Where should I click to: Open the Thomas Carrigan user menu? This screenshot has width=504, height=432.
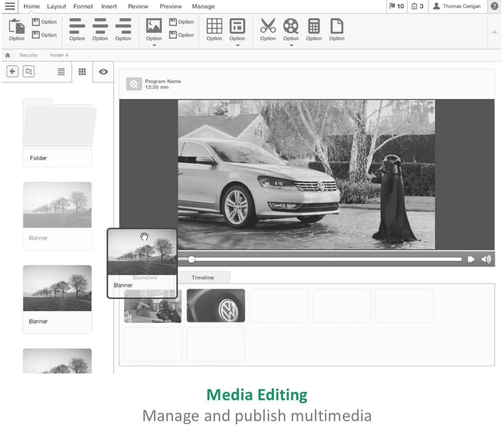click(x=457, y=6)
